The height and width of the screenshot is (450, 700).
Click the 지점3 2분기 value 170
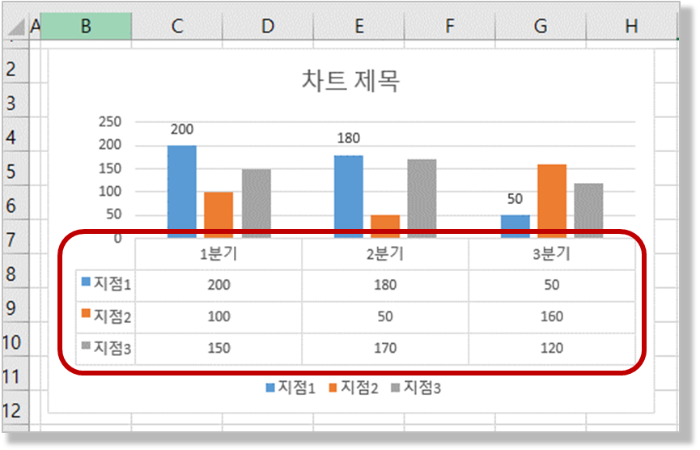pos(385,348)
